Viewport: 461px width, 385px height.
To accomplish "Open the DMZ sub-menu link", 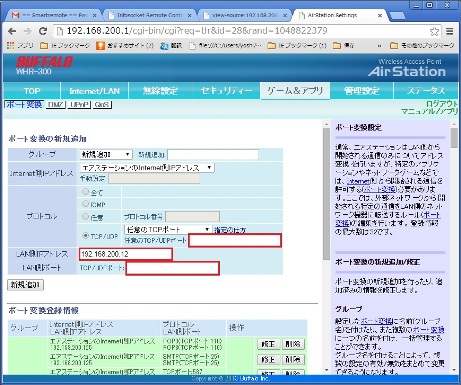I will coord(56,105).
